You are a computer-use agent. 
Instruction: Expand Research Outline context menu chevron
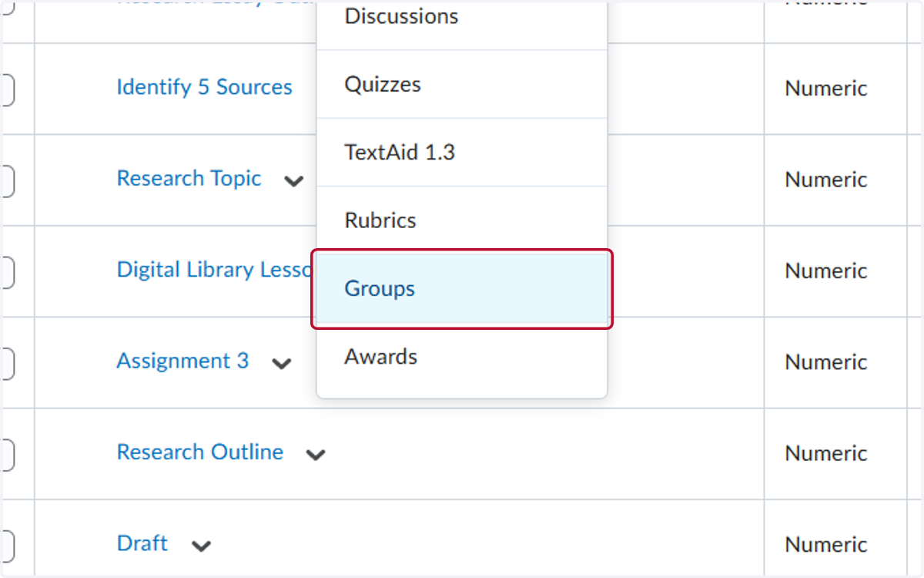click(316, 455)
